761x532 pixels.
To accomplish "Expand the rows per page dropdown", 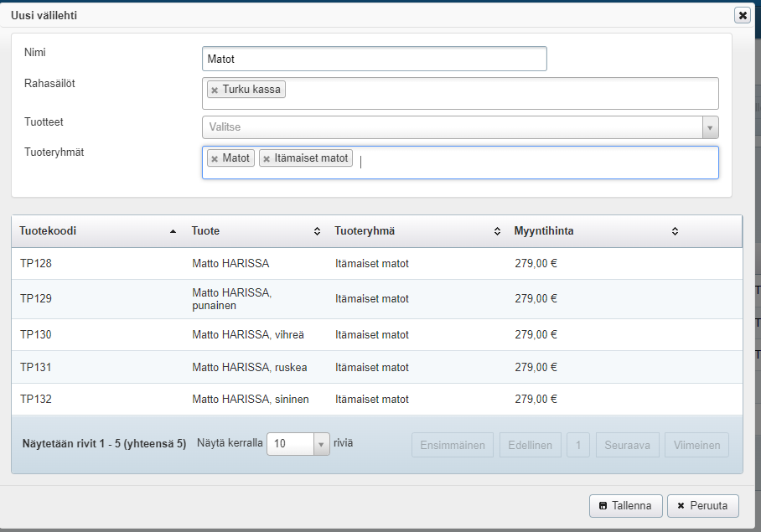I will pyautogui.click(x=322, y=444).
